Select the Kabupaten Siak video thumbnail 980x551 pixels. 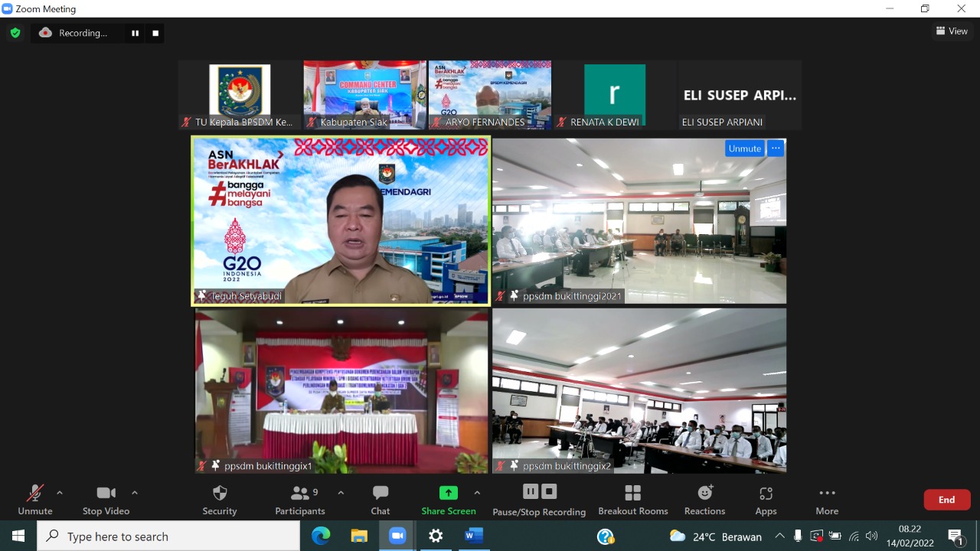point(364,94)
